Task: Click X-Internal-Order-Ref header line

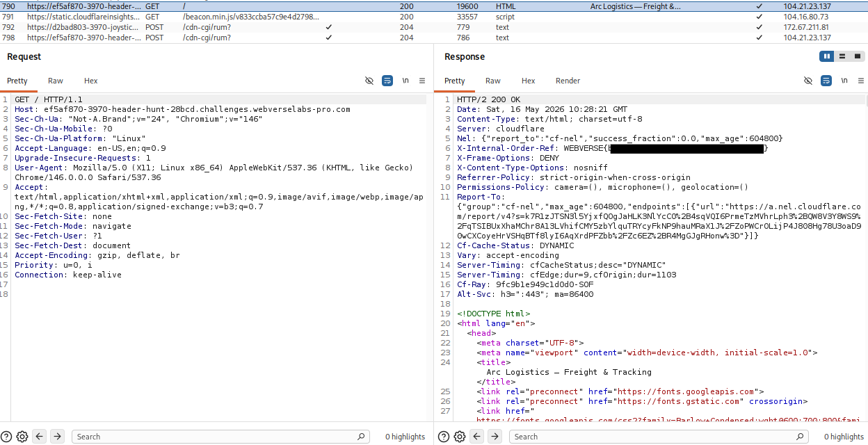Action: tap(613, 148)
